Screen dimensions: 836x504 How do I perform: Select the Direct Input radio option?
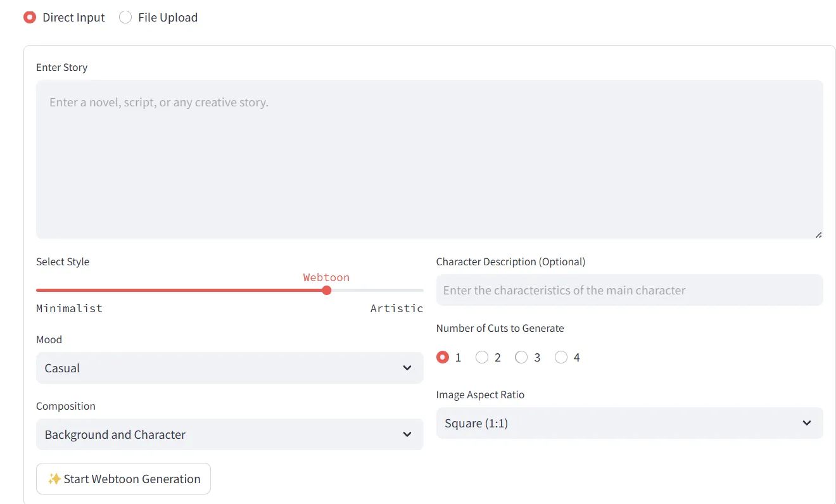pos(30,18)
